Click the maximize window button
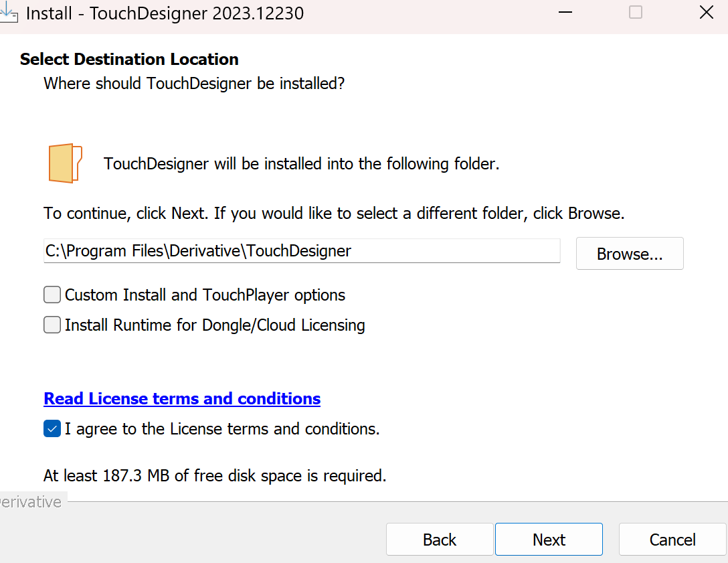 click(636, 13)
